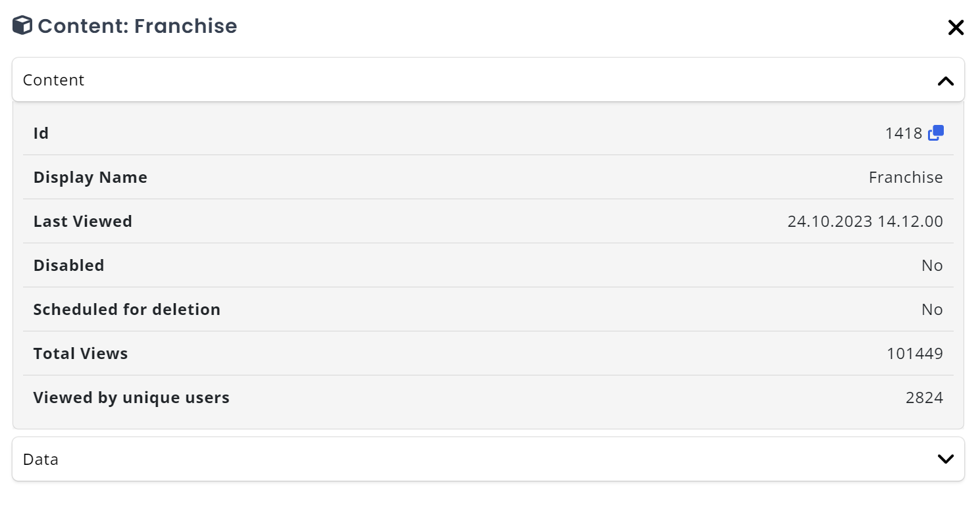This screenshot has width=980, height=505.
Task: Click the Last Viewed timestamp value
Action: click(x=864, y=221)
